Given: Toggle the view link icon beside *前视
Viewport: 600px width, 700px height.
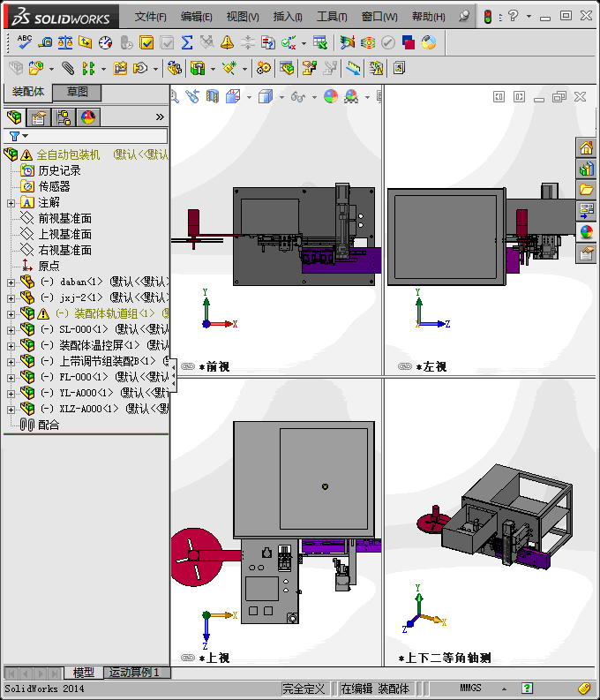Looking at the screenshot, I should point(188,366).
